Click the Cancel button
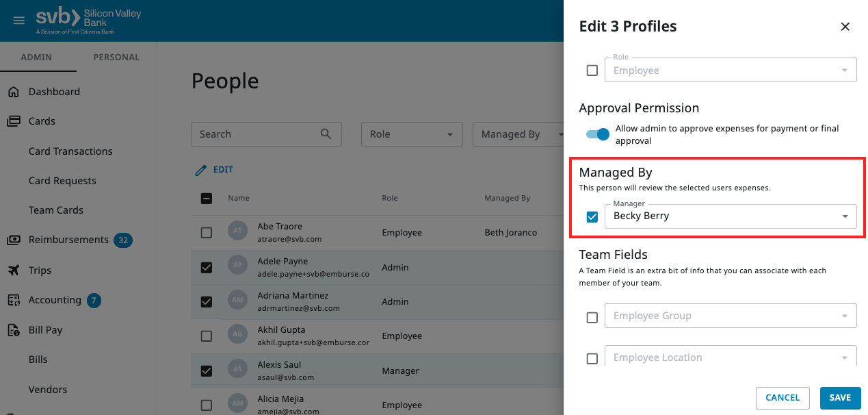868x415 pixels. click(x=782, y=398)
